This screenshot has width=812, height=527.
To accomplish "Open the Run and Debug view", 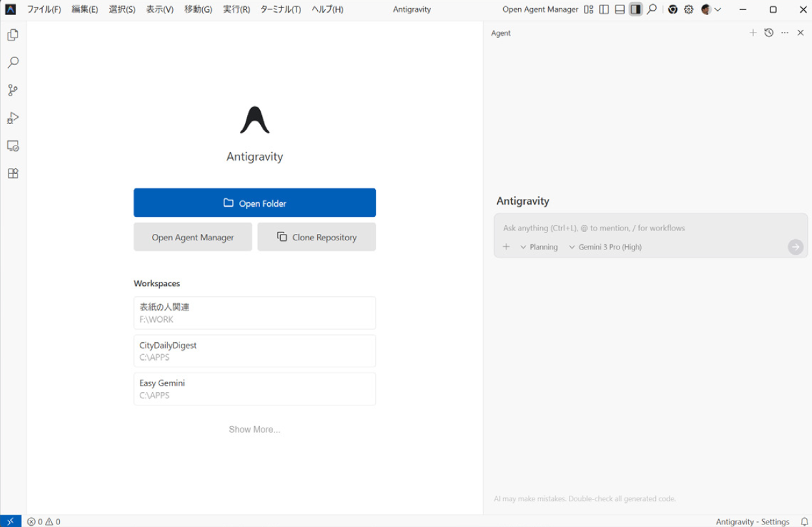I will coord(13,118).
